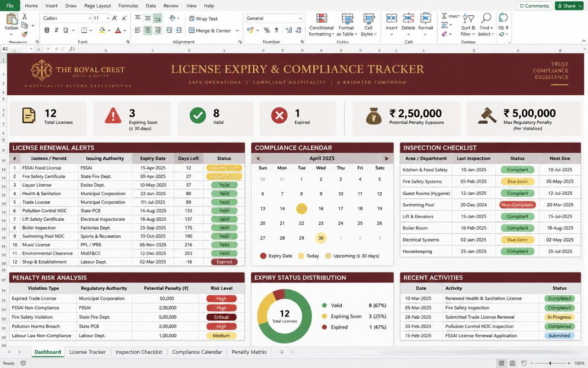This screenshot has height=368, width=588.
Task: Click the Share button
Action: point(569,6)
